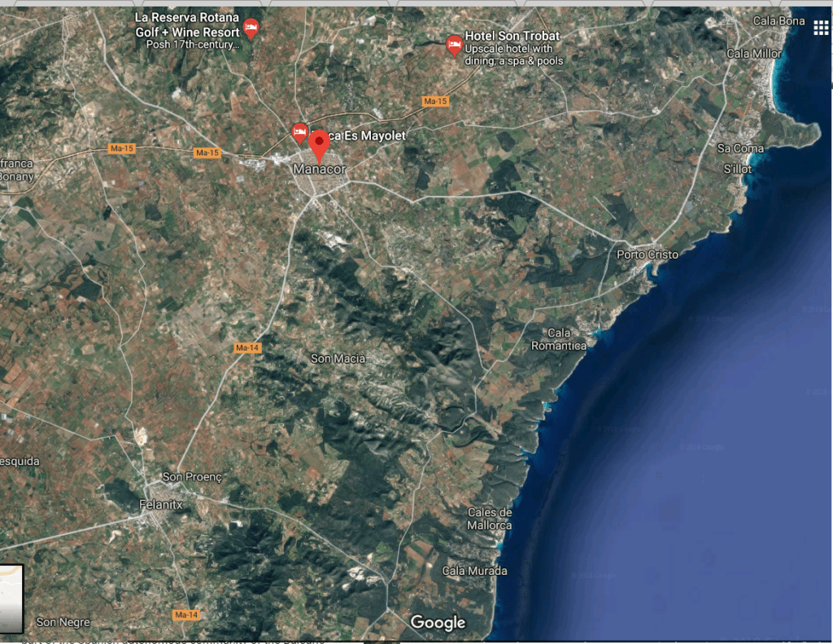Viewport: 833px width, 644px height.
Task: Open the Google apps grid
Action: click(820, 29)
